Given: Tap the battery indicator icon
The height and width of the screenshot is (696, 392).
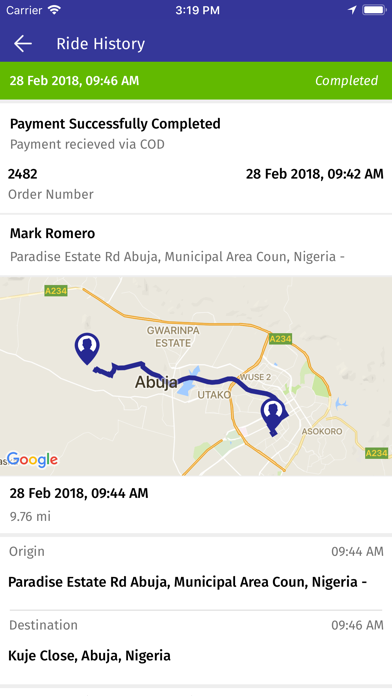Looking at the screenshot, I should [x=374, y=10].
